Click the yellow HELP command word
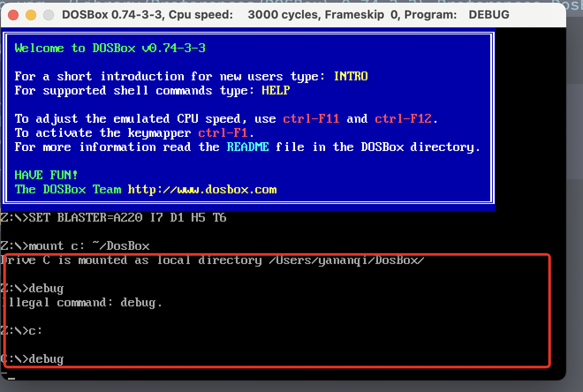The image size is (583, 392). pyautogui.click(x=276, y=90)
